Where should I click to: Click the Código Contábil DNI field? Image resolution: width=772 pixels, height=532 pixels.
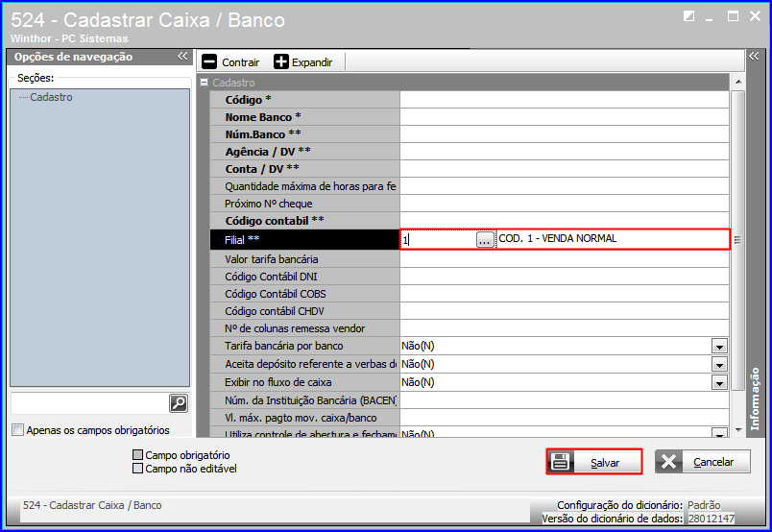[x=565, y=277]
